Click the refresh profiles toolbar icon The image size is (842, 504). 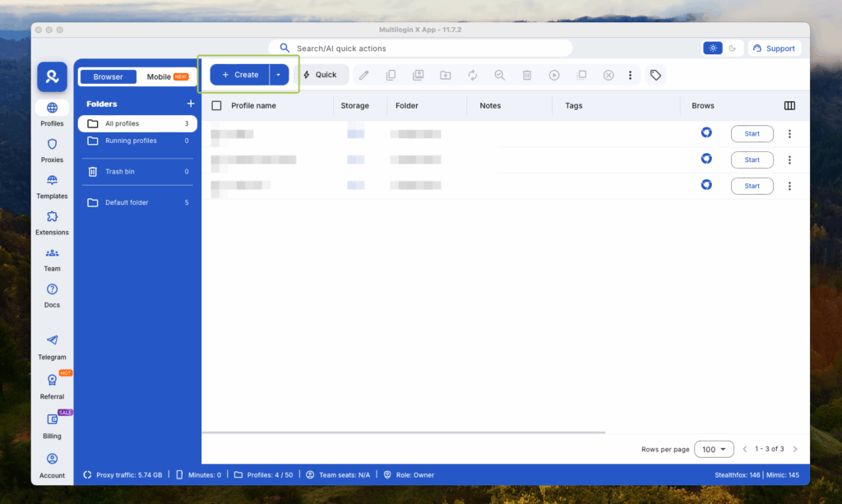pyautogui.click(x=472, y=75)
